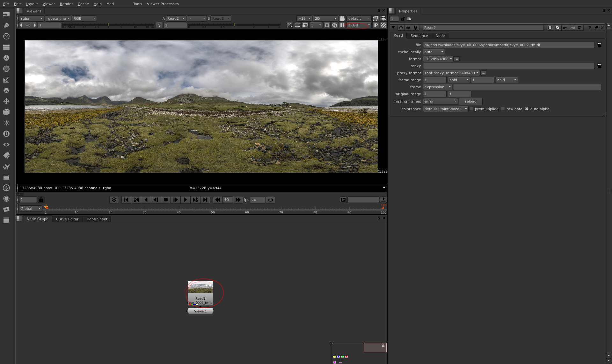This screenshot has height=364, width=612.
Task: Open the Furnace nodes flame icon
Action: (x=6, y=188)
